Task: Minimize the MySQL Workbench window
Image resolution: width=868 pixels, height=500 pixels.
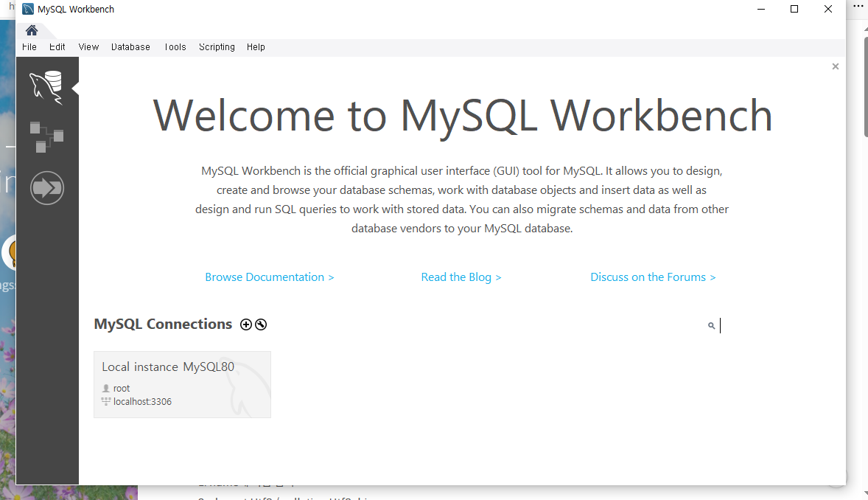Action: pyautogui.click(x=761, y=9)
